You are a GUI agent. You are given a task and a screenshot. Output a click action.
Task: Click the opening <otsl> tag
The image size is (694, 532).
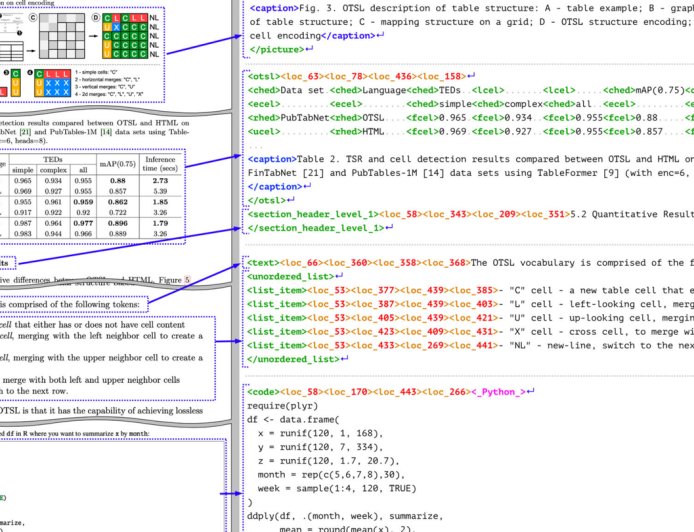point(264,75)
